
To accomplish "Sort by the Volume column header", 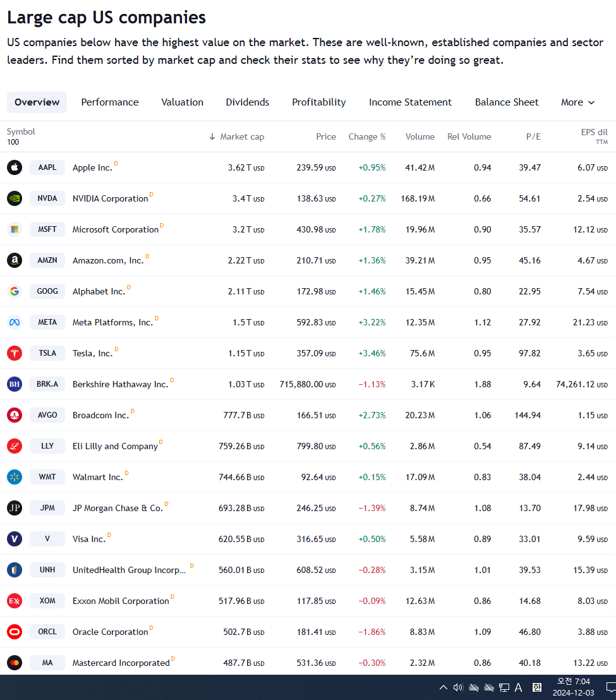I will 420,136.
